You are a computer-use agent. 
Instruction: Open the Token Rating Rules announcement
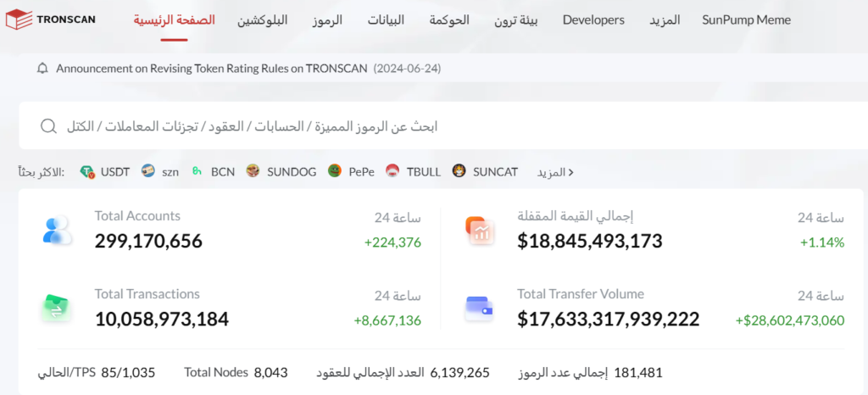(x=211, y=69)
